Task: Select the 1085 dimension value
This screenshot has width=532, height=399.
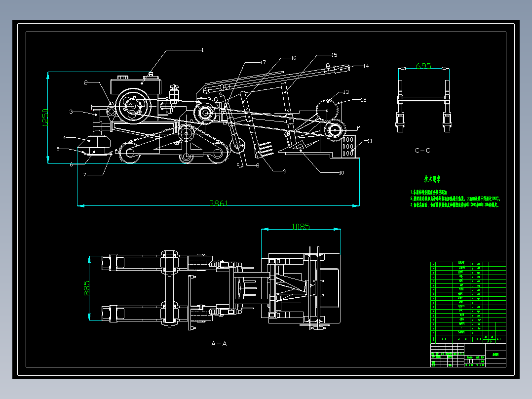Action: tap(301, 226)
